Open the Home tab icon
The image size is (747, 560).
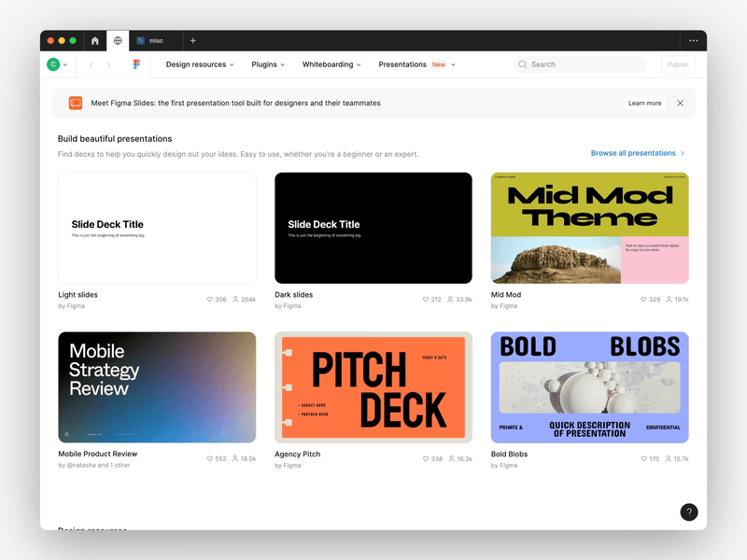95,41
